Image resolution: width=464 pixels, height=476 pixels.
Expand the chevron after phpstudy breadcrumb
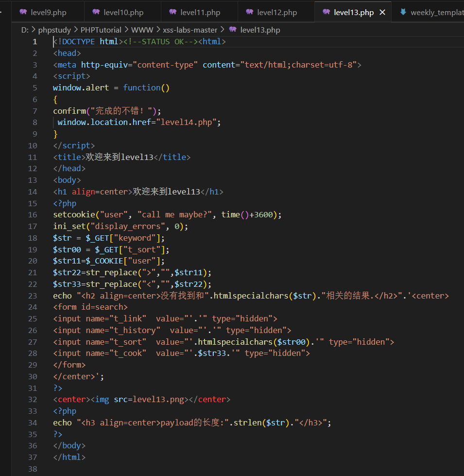pyautogui.click(x=75, y=30)
